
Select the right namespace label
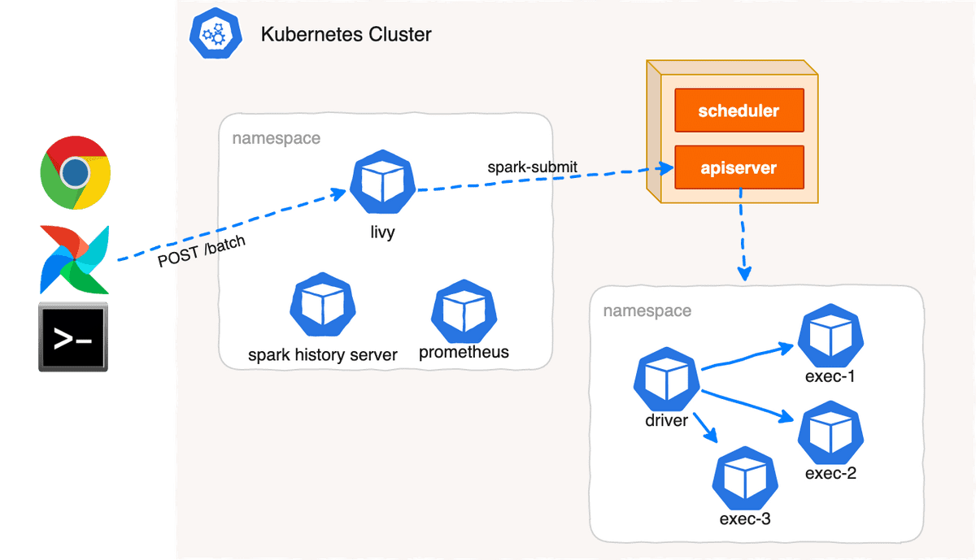click(647, 311)
